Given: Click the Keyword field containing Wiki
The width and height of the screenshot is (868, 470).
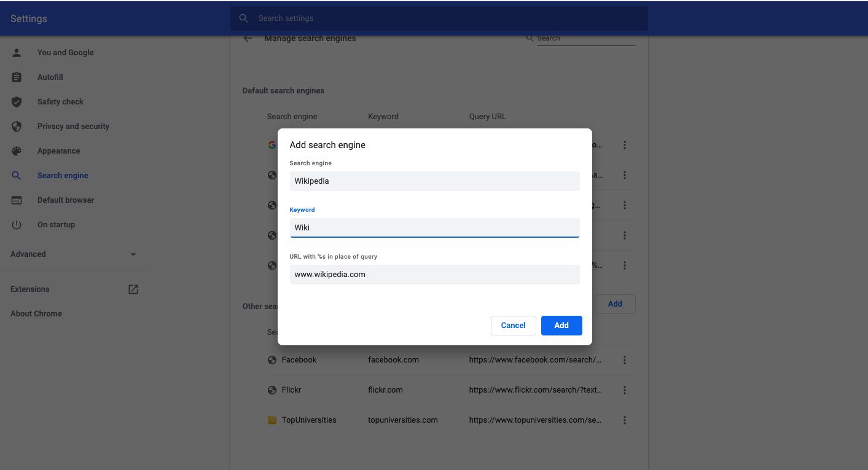Looking at the screenshot, I should [x=434, y=228].
